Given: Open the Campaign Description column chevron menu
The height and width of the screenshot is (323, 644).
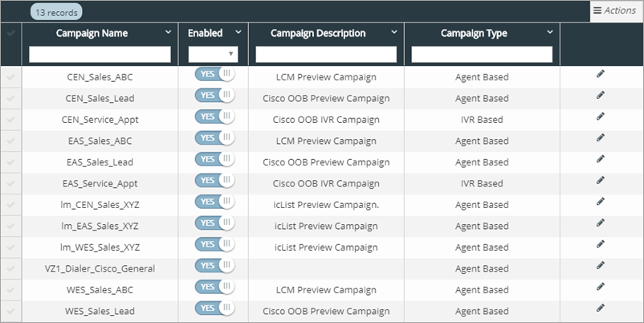Looking at the screenshot, I should [x=394, y=33].
